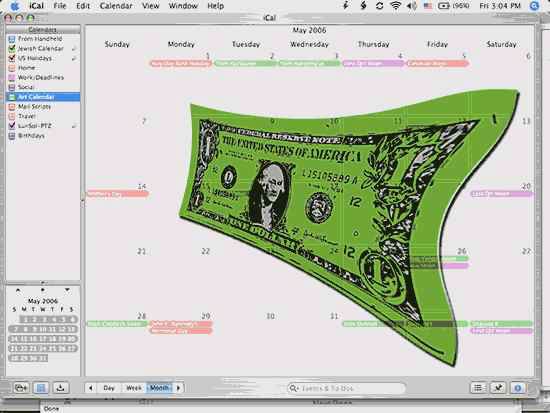Open the volume control in the menu bar
This screenshot has height=413, width=550.
(x=412, y=6)
